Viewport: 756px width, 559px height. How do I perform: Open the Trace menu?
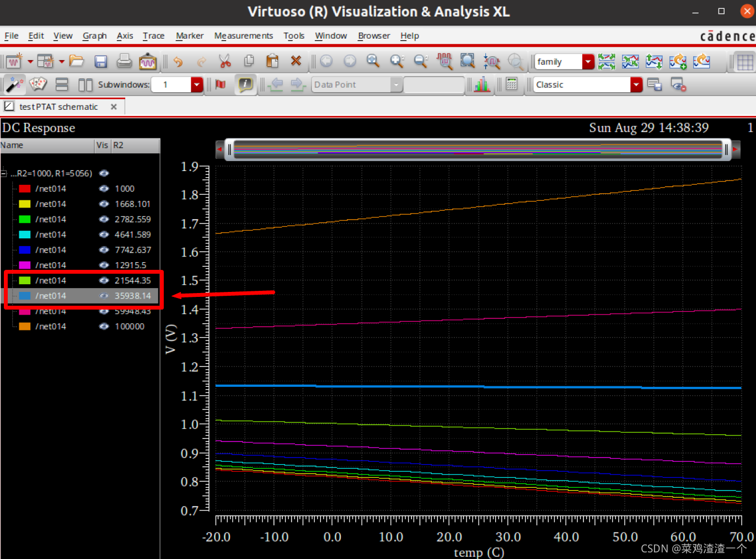154,35
